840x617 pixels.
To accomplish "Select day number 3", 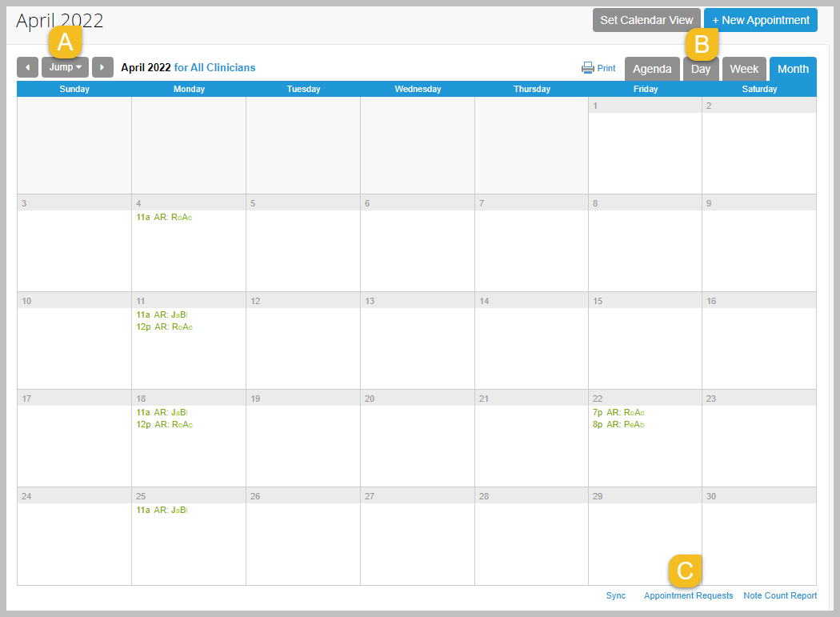I will point(24,203).
